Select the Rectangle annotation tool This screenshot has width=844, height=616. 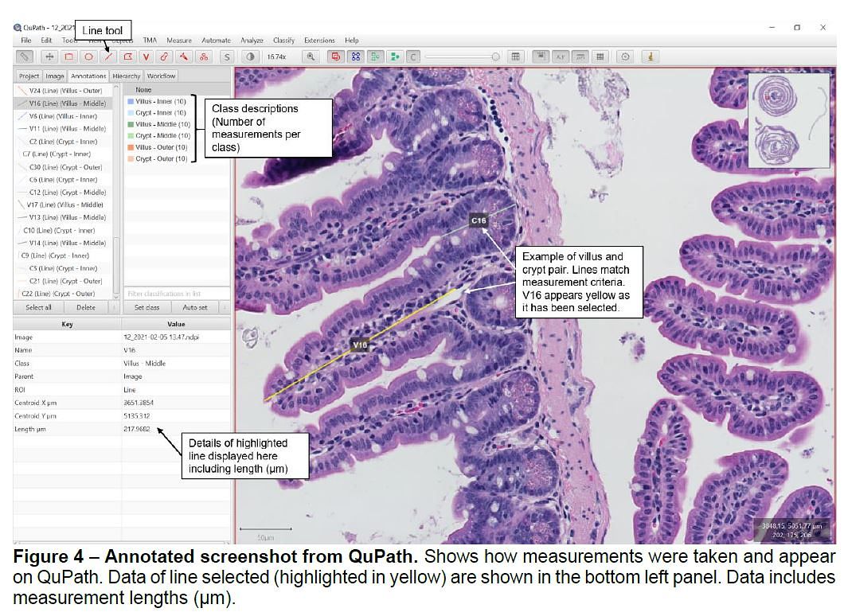coord(69,57)
